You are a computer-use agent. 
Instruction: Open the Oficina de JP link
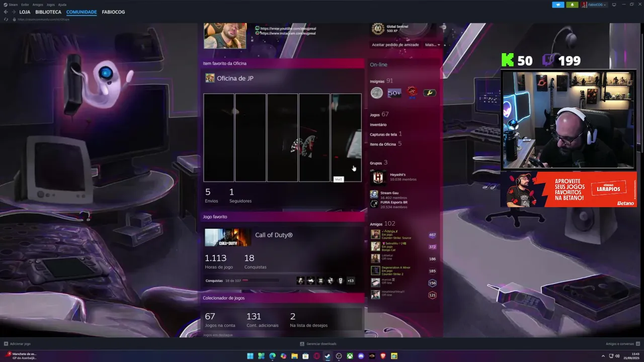(235, 78)
